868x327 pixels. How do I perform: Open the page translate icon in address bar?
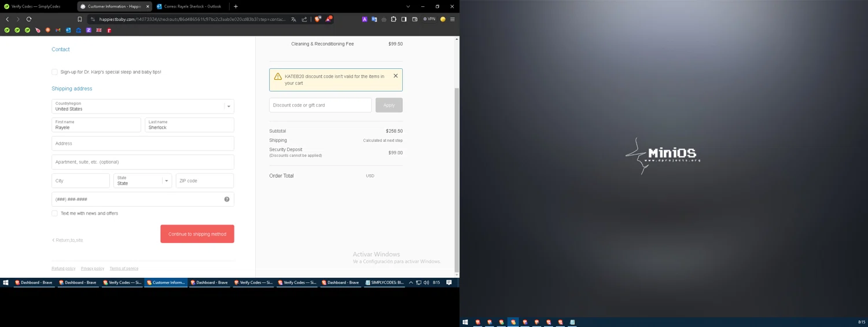(x=293, y=19)
